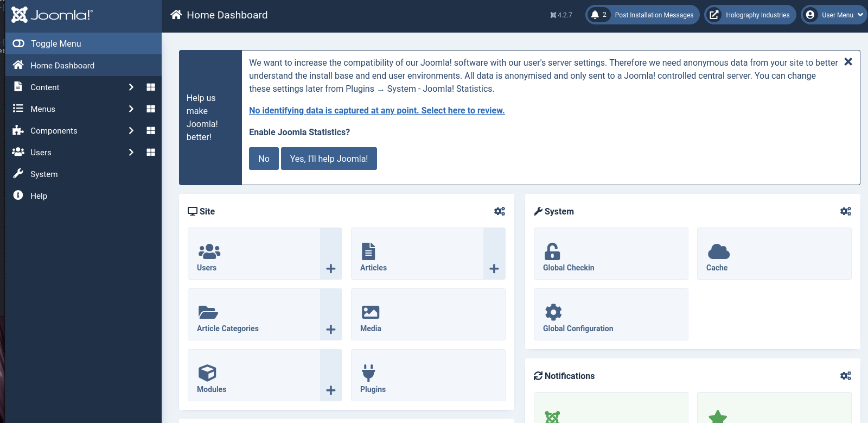Open the Menus dashboard grid icon

(151, 109)
